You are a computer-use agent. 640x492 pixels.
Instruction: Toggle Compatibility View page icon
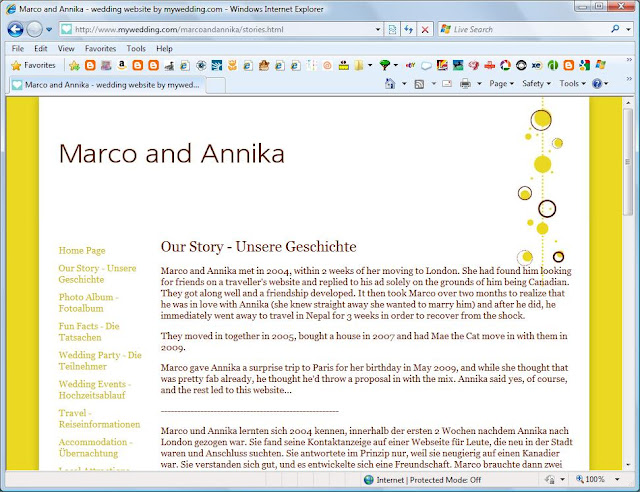392,29
